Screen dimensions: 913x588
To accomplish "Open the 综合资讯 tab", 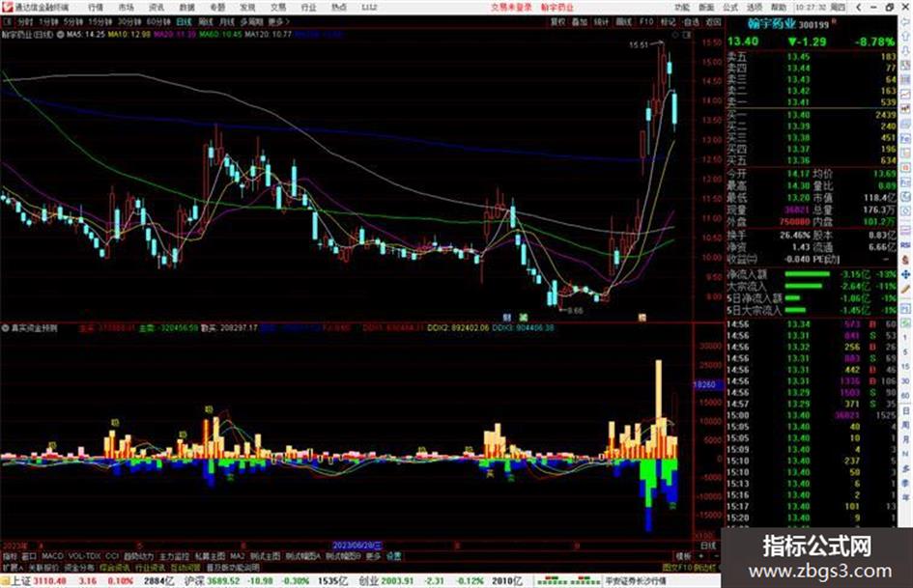I will tap(115, 567).
